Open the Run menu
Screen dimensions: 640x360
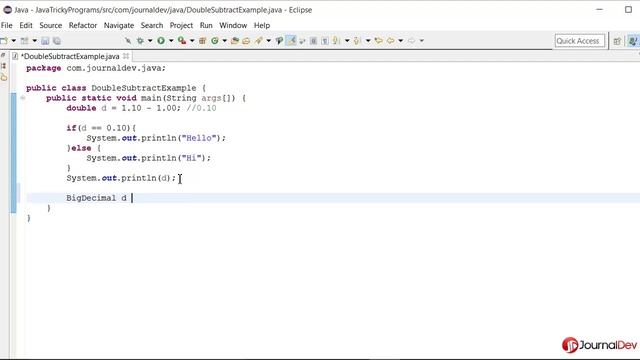[x=206, y=25]
